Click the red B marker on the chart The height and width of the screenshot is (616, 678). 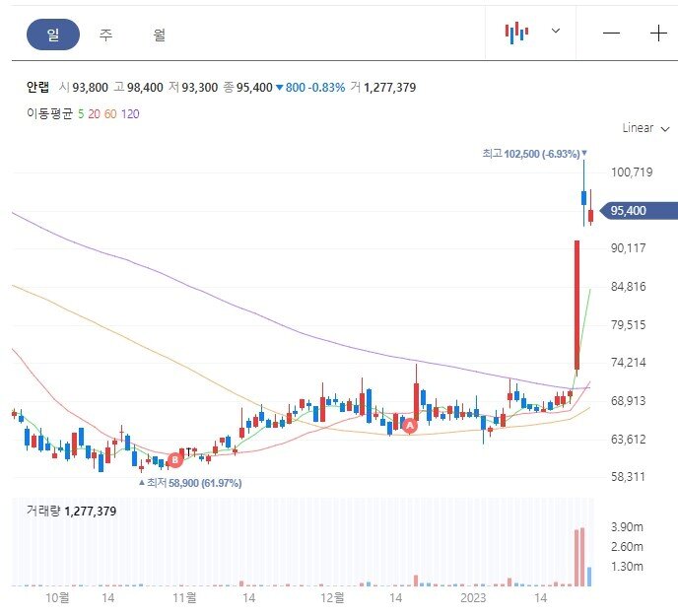click(174, 459)
